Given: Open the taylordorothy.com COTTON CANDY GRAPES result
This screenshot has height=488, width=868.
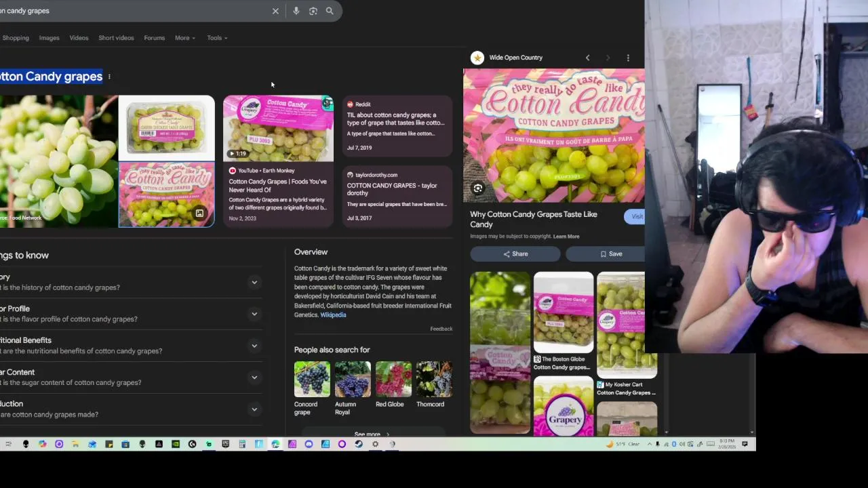Looking at the screenshot, I should pyautogui.click(x=397, y=196).
